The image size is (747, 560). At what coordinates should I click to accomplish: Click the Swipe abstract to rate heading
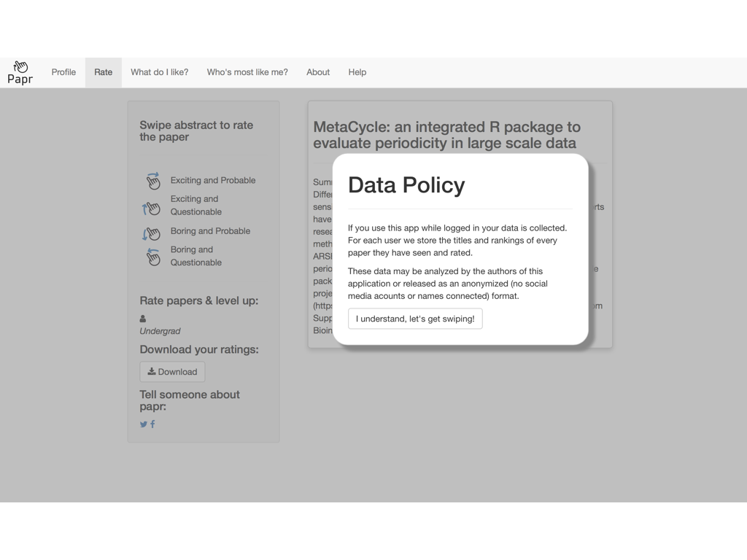[x=196, y=131]
